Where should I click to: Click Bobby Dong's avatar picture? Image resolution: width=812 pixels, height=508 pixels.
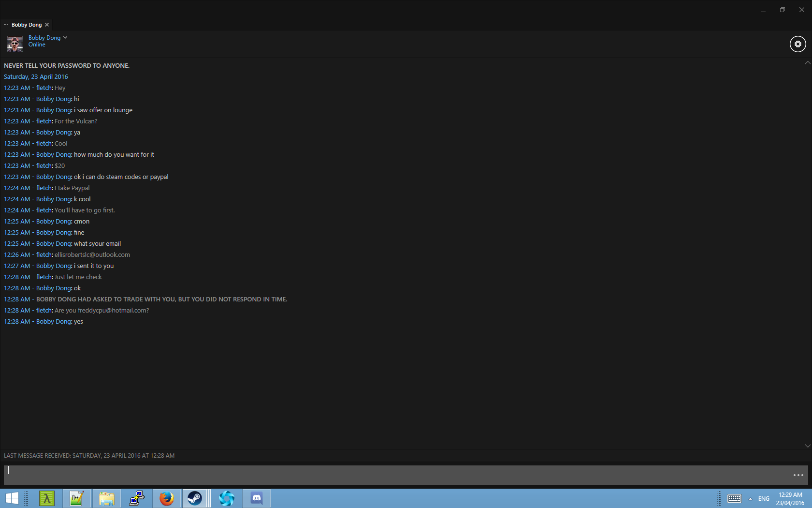[14, 44]
